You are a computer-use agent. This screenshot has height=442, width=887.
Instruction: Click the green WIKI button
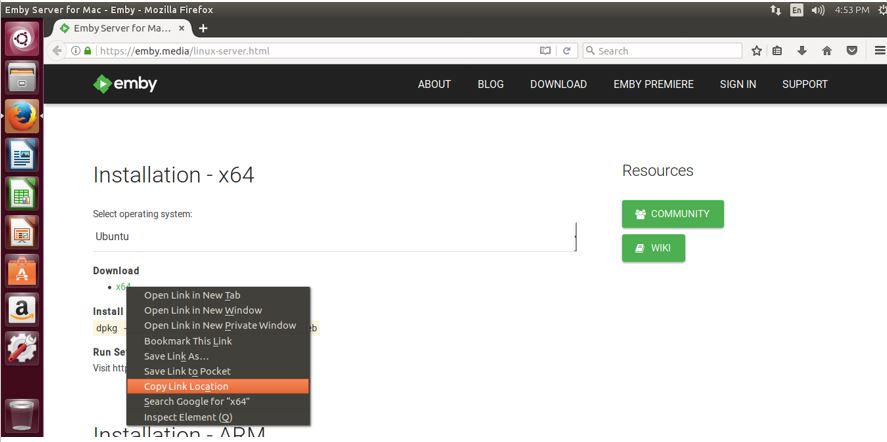tap(653, 248)
